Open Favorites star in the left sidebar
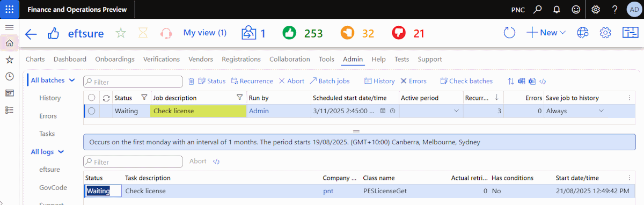This screenshot has width=644, height=205. coord(9,60)
